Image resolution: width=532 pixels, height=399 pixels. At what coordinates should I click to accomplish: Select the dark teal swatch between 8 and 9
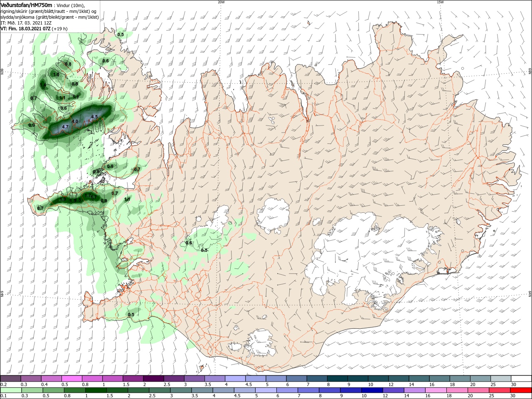click(337, 379)
